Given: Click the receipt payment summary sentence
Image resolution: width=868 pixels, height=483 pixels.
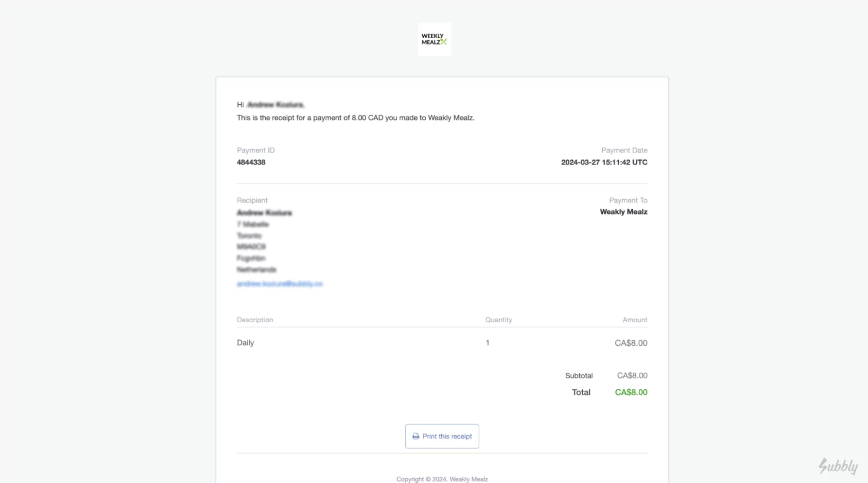Looking at the screenshot, I should [355, 118].
